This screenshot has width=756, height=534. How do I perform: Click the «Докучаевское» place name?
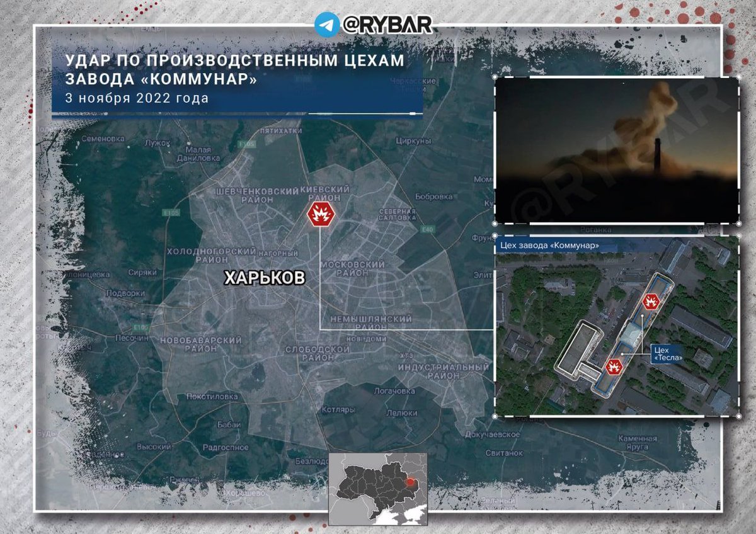click(493, 435)
